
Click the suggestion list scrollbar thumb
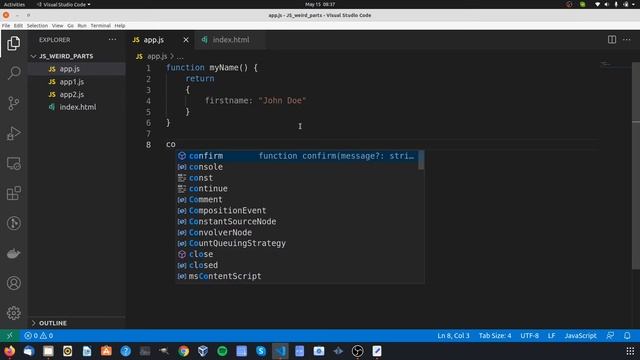click(x=421, y=160)
